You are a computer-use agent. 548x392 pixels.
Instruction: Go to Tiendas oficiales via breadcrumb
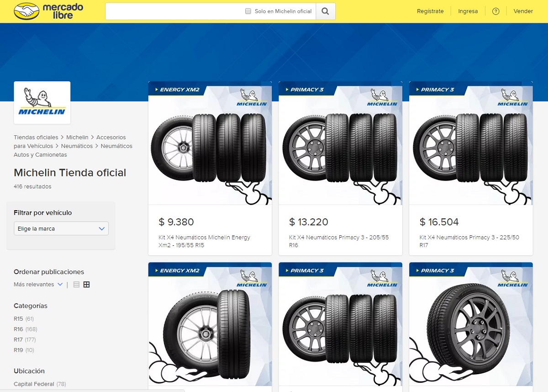point(36,137)
